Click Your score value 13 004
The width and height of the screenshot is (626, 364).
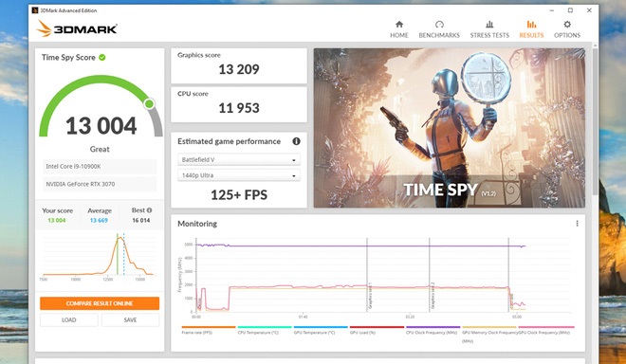pos(57,220)
